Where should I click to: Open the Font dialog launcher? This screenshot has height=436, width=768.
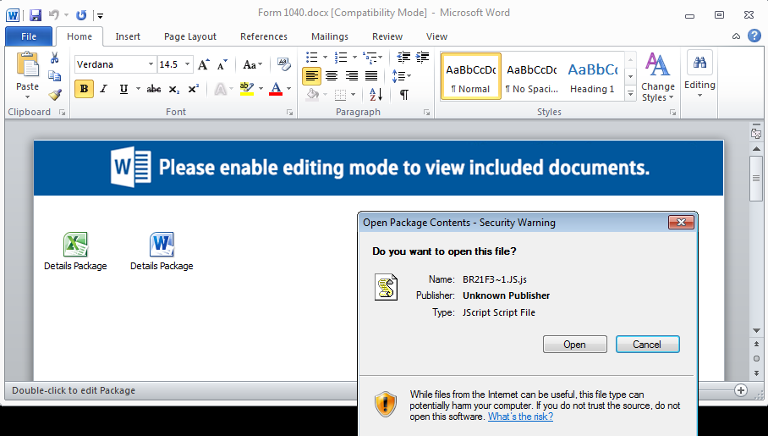coord(290,112)
